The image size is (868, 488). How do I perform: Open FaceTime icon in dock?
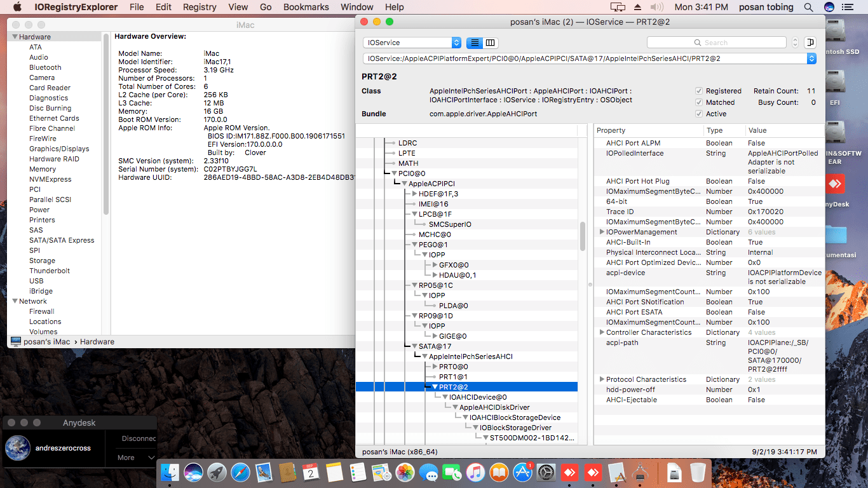[452, 473]
